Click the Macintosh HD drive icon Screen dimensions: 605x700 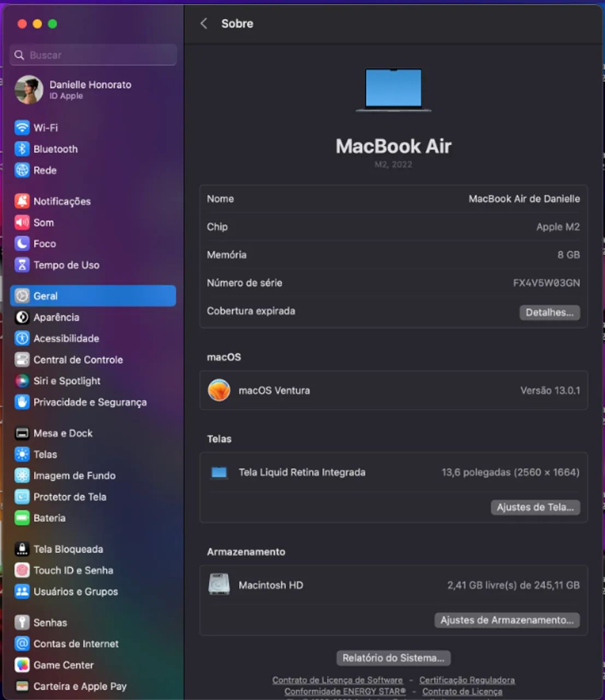pos(219,585)
